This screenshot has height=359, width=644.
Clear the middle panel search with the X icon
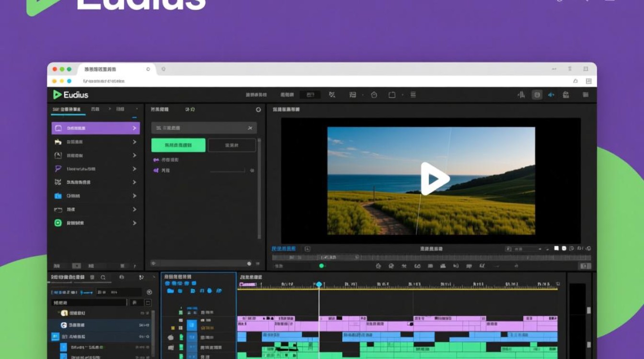250,128
